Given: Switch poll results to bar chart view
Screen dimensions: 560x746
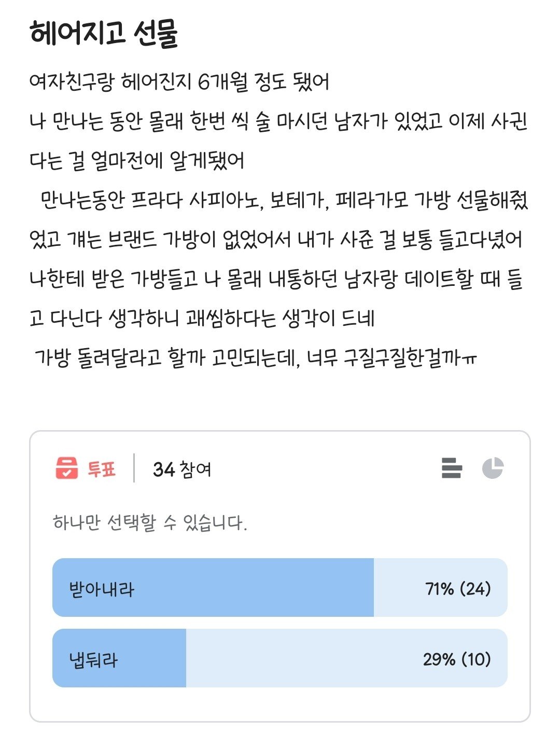Looking at the screenshot, I should (452, 468).
